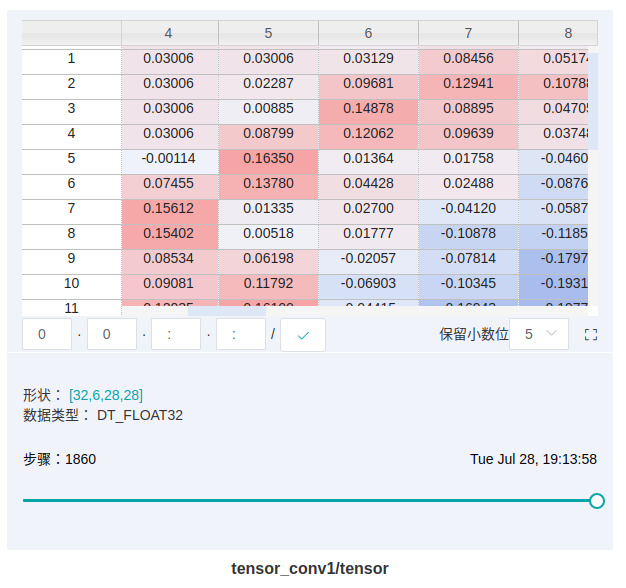The image size is (626, 588).
Task: Click the cell with value 0.16350
Action: pyautogui.click(x=268, y=159)
